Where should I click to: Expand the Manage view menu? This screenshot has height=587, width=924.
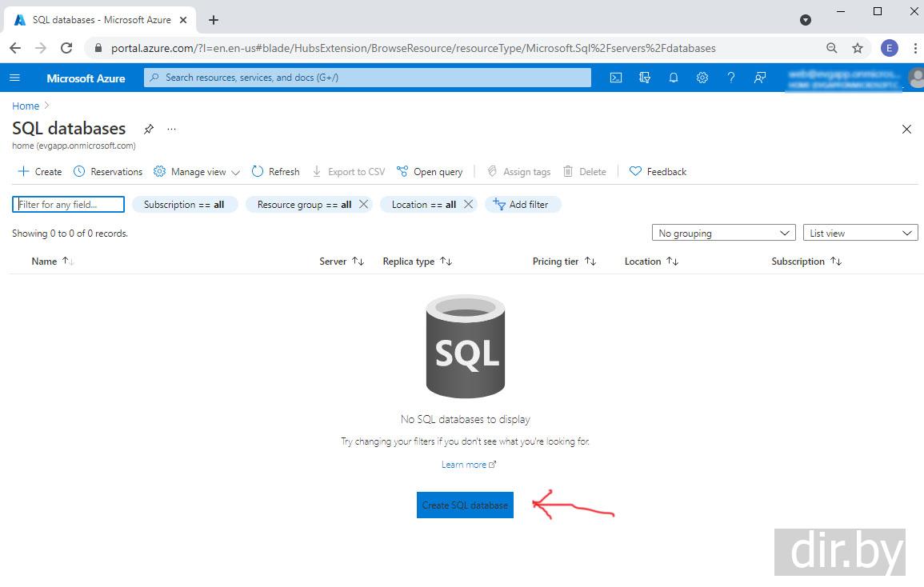click(x=197, y=172)
